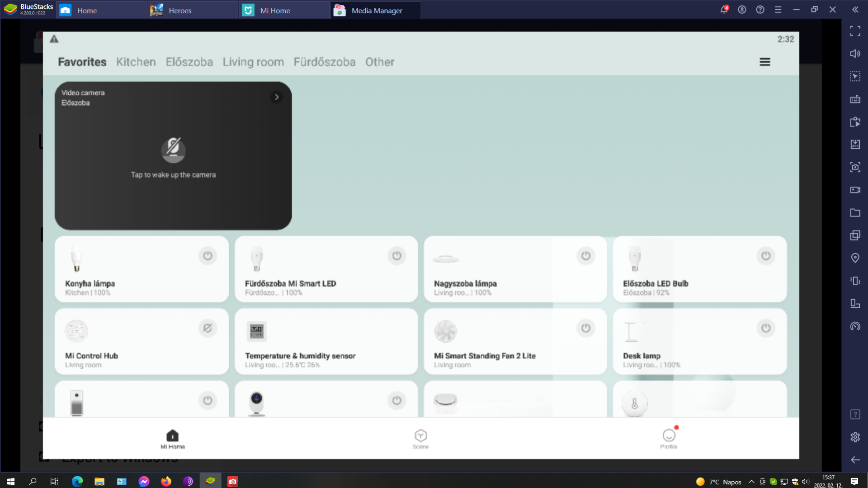Switch Desk lamp power on or off
868x488 pixels.
(x=765, y=328)
